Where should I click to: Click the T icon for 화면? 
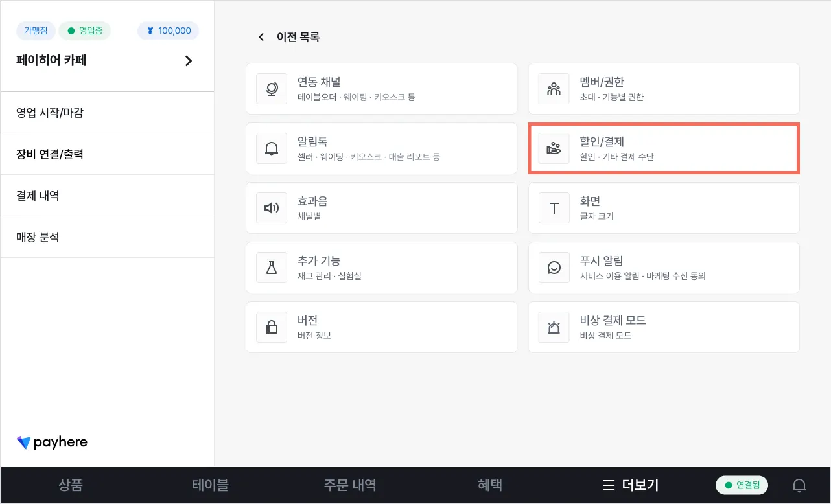click(554, 208)
